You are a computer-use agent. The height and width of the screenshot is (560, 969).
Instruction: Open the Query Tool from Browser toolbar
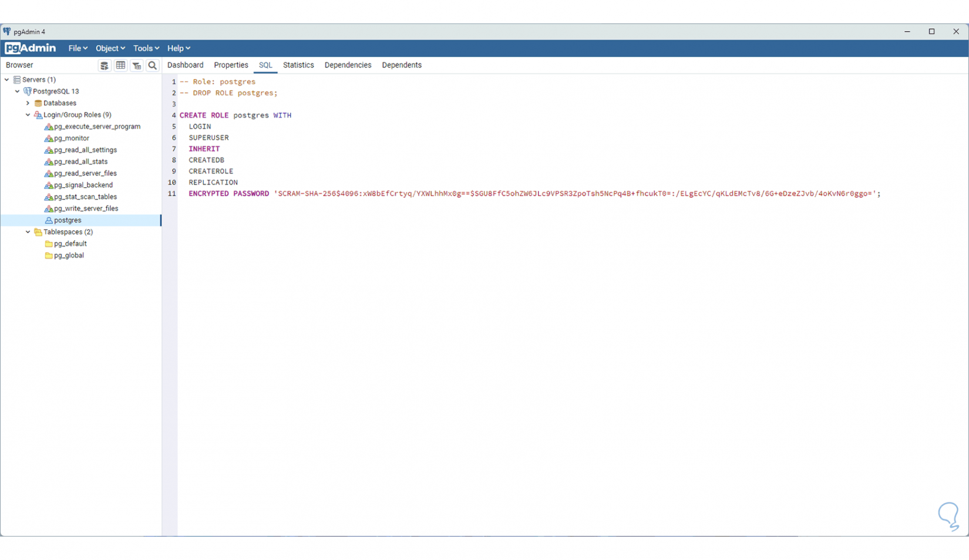(105, 65)
